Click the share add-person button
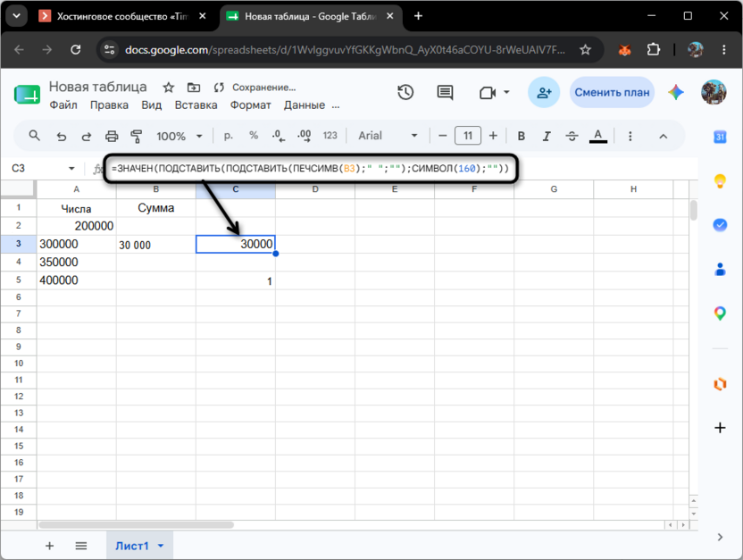 coord(544,92)
